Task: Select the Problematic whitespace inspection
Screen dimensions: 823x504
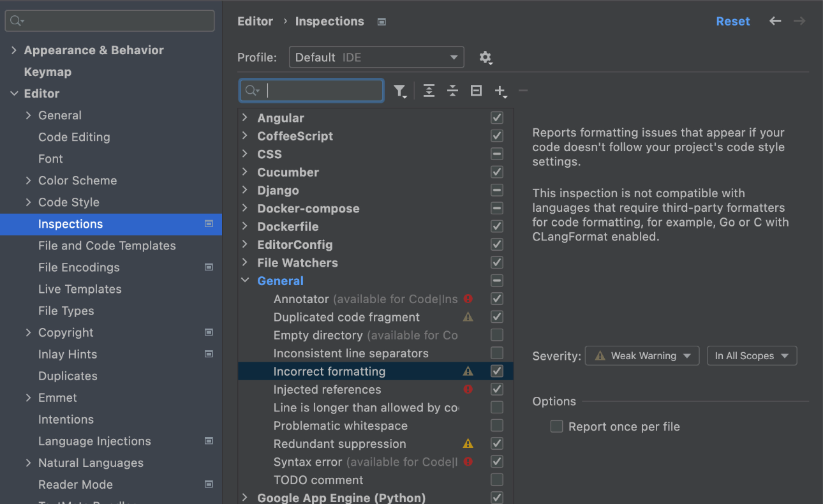Action: pos(340,426)
